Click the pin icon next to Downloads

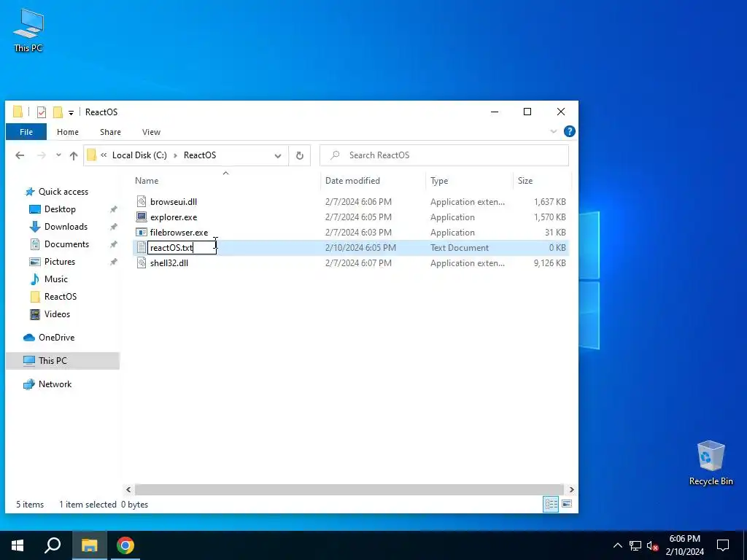pos(113,227)
